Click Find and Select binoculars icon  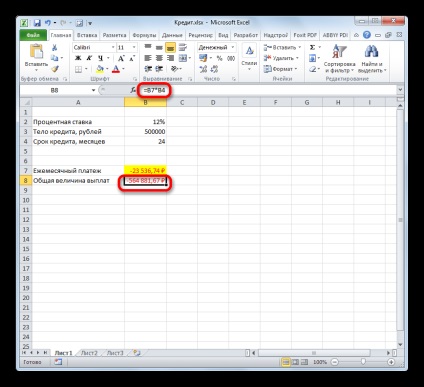[x=371, y=59]
